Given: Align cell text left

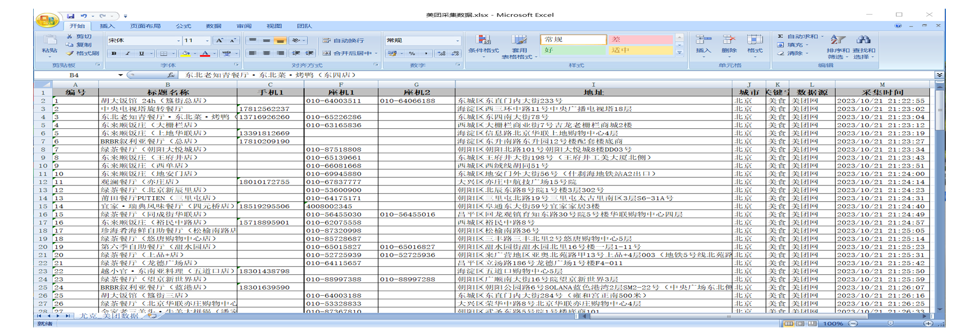Looking at the screenshot, I should 252,53.
